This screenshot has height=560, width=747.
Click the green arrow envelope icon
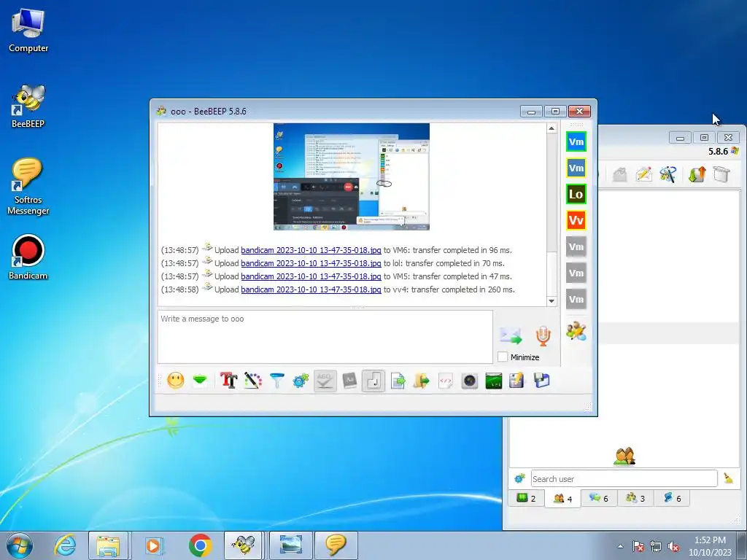point(200,381)
